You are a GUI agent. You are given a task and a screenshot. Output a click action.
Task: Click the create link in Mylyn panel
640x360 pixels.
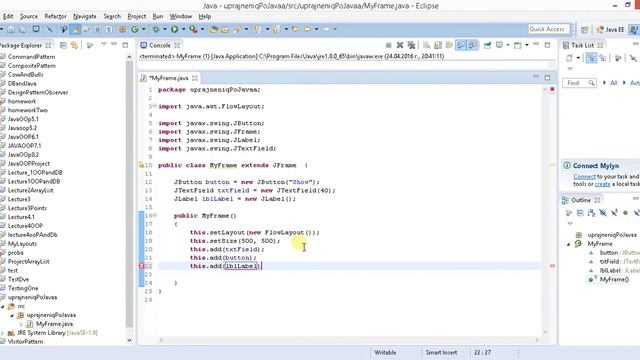coord(602,184)
